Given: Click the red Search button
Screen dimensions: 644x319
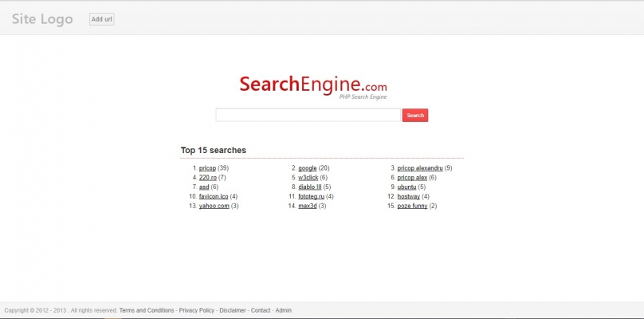Looking at the screenshot, I should pyautogui.click(x=414, y=115).
